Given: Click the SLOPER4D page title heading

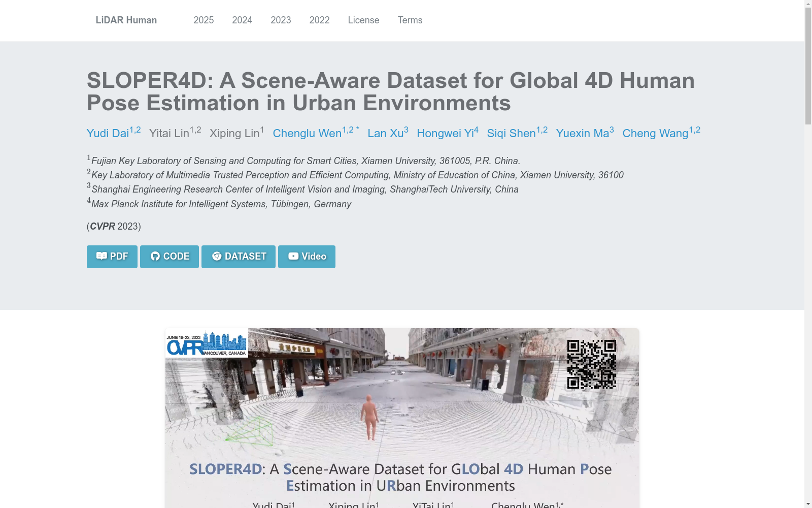Looking at the screenshot, I should 391,91.
